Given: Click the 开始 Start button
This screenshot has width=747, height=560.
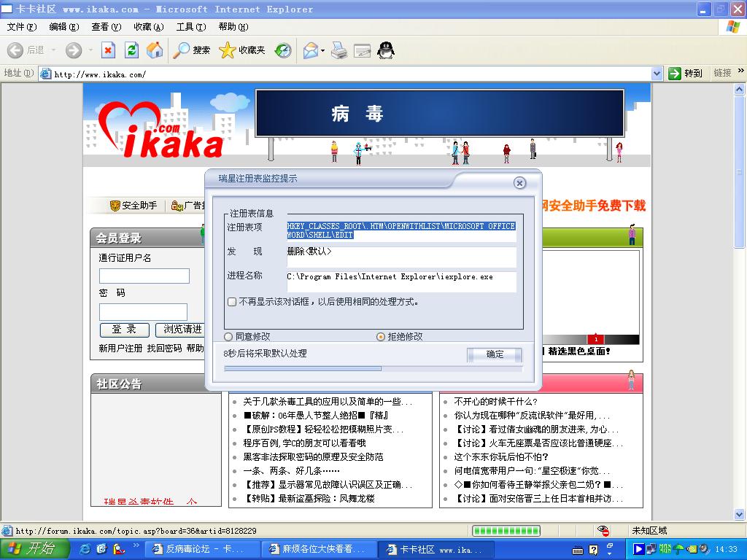Looking at the screenshot, I should click(x=34, y=549).
